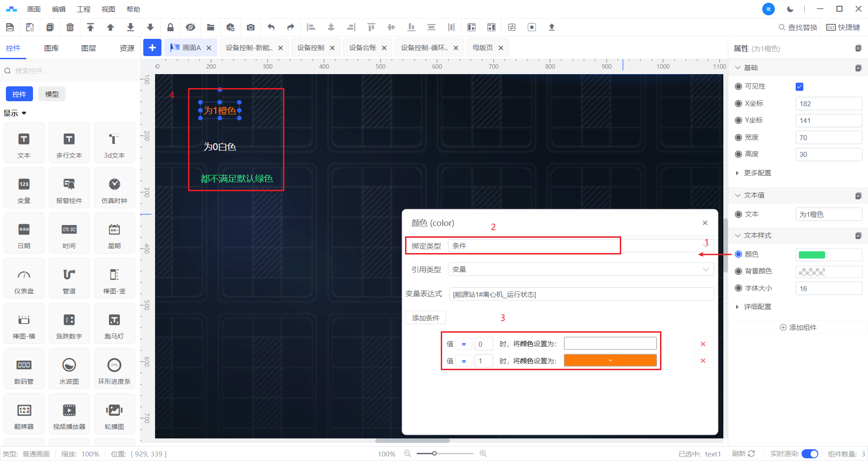Uncheck the 可见性 checkbox
This screenshot has width=868, height=461.
pyautogui.click(x=799, y=87)
